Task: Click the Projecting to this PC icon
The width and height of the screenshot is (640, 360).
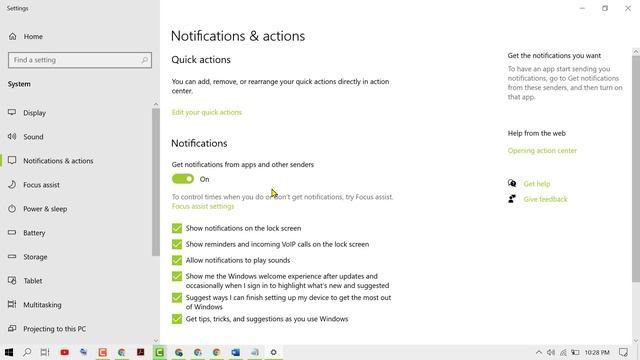Action: tap(12, 328)
